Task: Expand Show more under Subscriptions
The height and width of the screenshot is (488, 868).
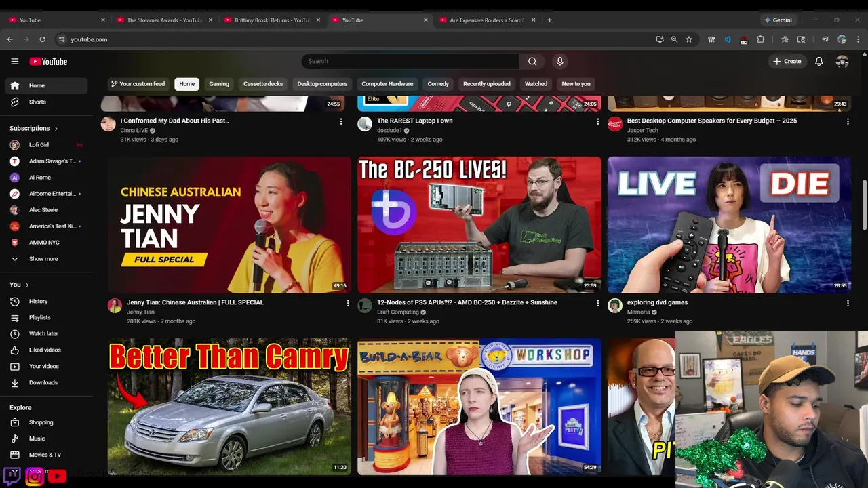Action: pos(46,259)
